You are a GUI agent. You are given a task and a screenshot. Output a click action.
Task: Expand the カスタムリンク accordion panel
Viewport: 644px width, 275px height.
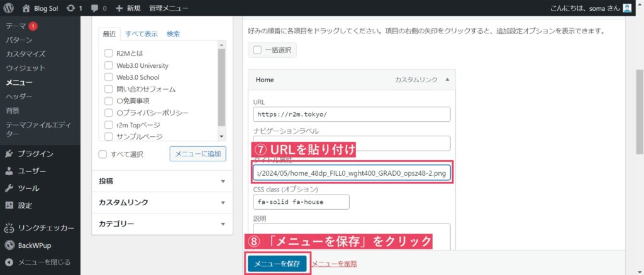(x=223, y=203)
